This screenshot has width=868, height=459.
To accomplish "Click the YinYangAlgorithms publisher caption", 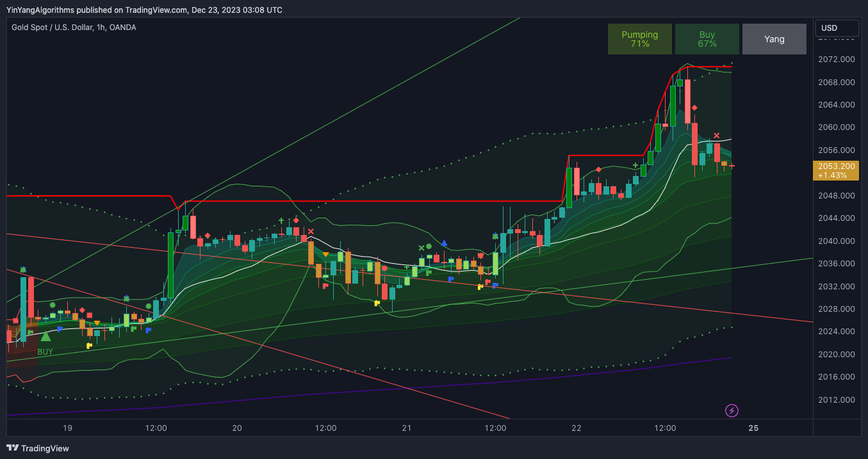I will 145,10.
